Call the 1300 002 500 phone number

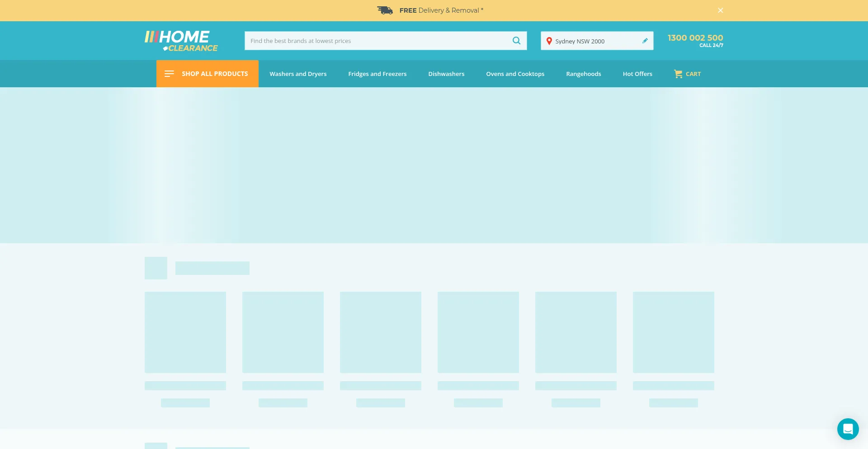coord(695,38)
